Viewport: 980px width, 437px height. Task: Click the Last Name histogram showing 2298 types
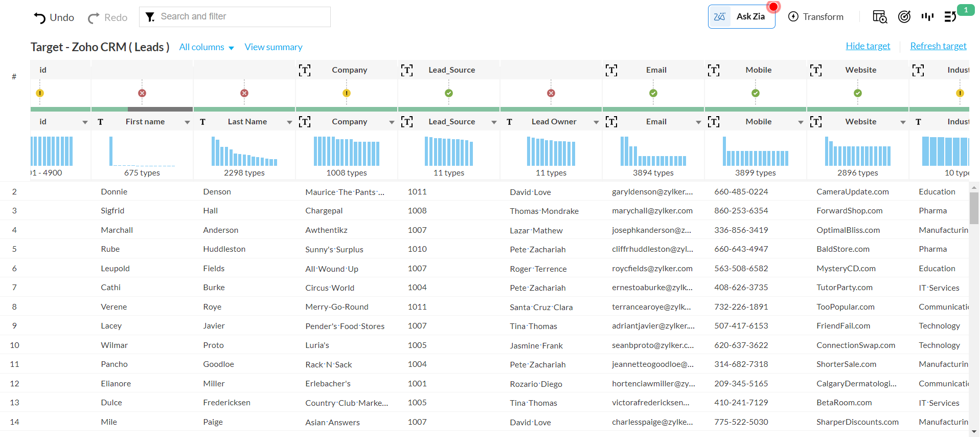click(244, 151)
